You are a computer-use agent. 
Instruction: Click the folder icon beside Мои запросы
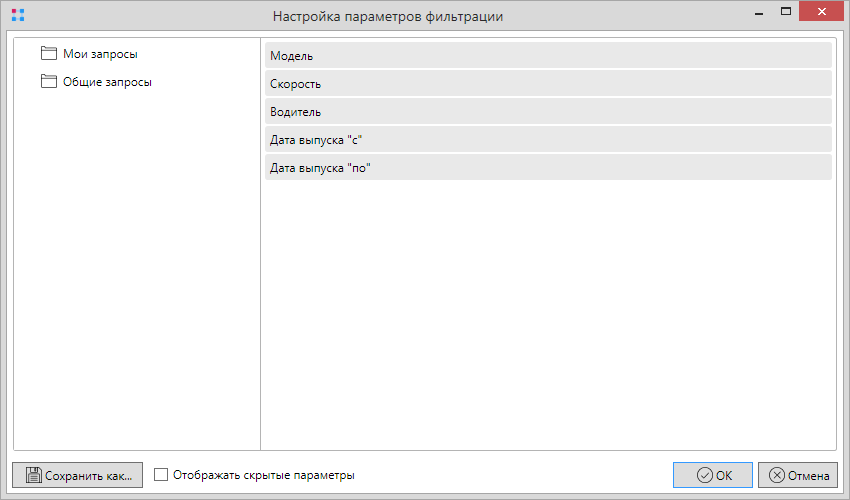(49, 54)
